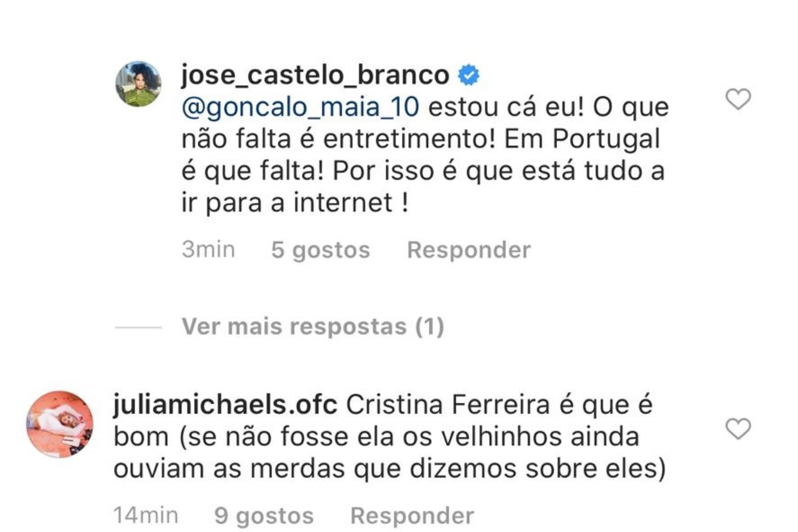Open the juliamichaels.ofc username link
The image size is (798, 532).
[225, 405]
